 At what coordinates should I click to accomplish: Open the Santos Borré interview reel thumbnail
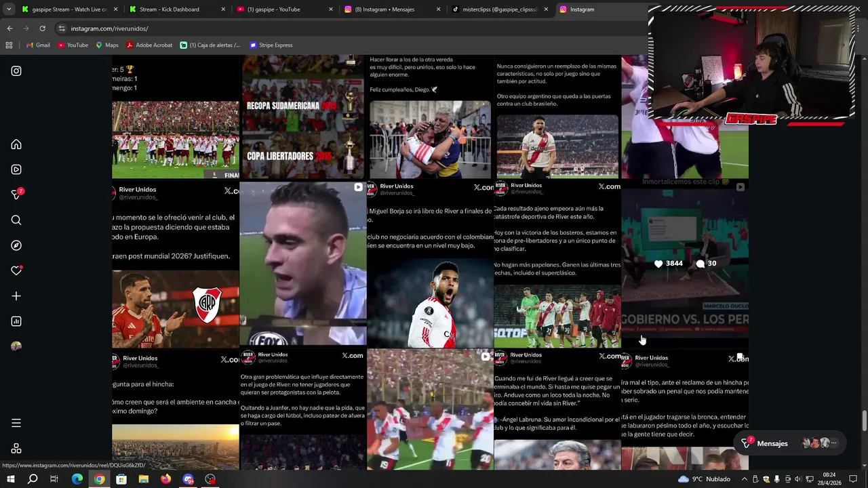(x=303, y=264)
